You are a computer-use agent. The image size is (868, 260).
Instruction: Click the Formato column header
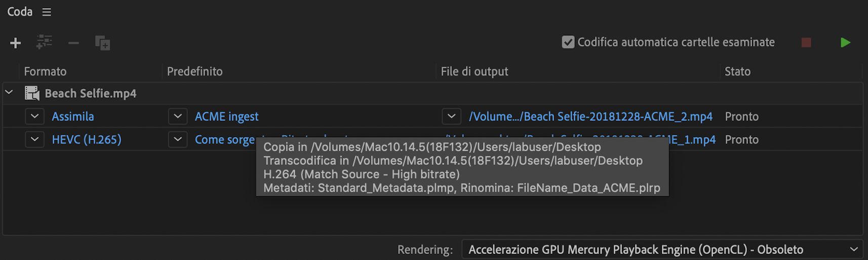coord(45,71)
